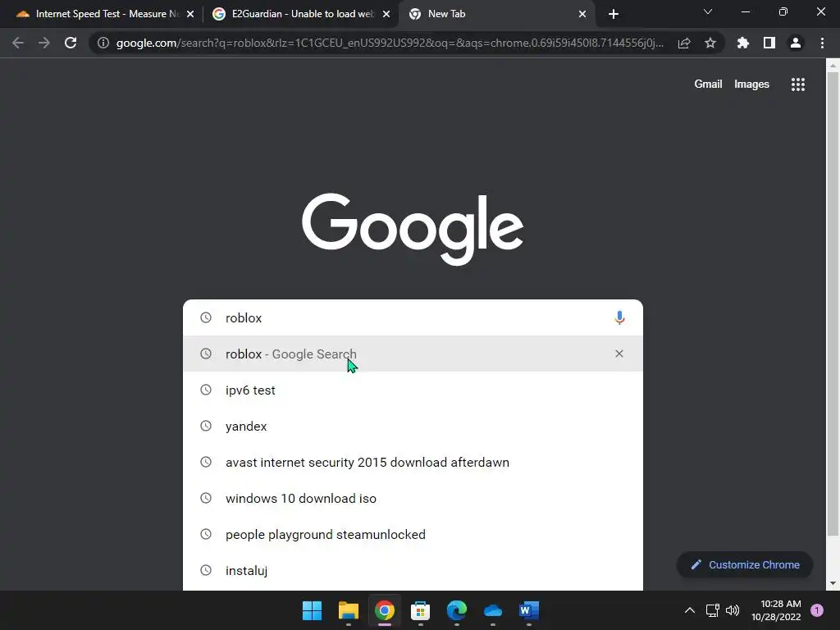Open Microsoft Store from the taskbar
Screen dimensions: 840x630
421,610
